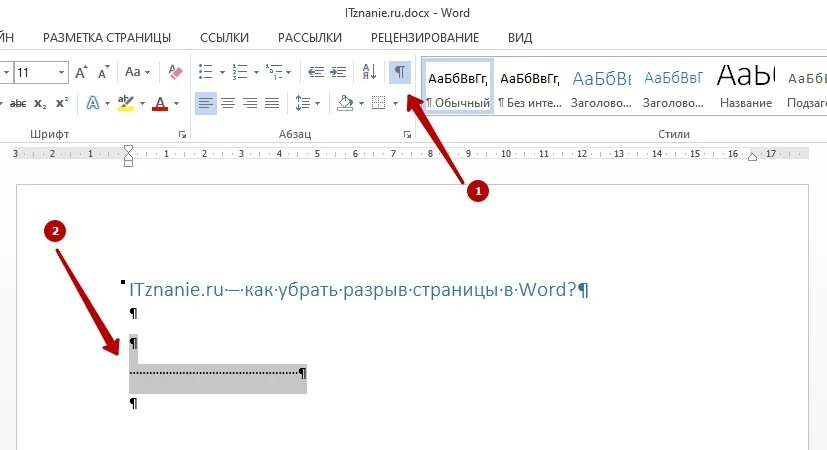
Task: Align text right
Action: point(250,103)
